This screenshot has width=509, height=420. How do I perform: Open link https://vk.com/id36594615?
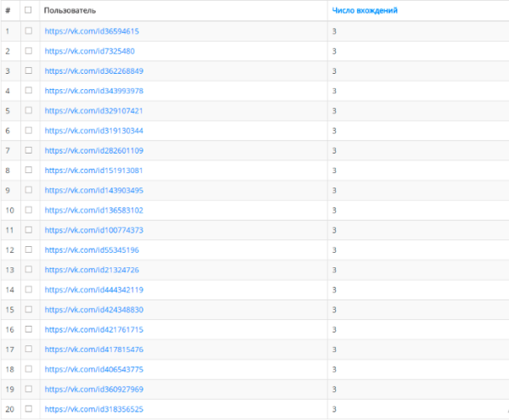[x=92, y=31]
